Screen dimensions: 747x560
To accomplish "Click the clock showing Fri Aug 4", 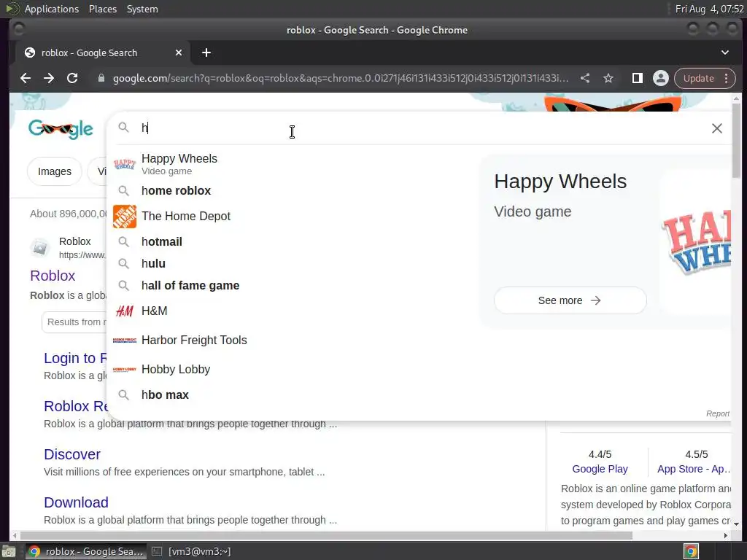I will (709, 9).
